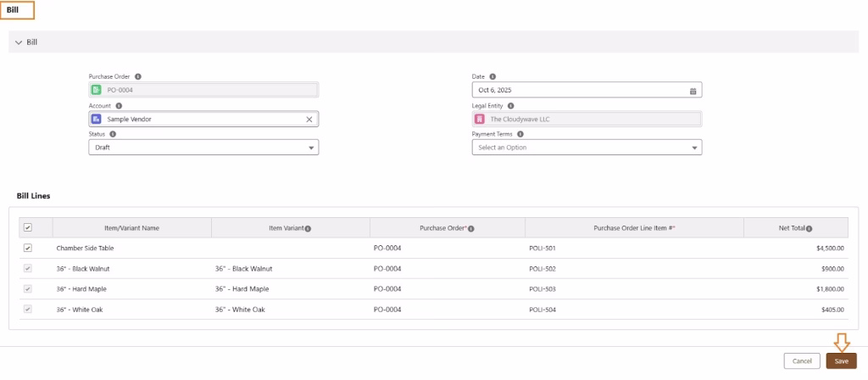Click the Legal Entity info icon
The image size is (868, 380).
tap(511, 106)
